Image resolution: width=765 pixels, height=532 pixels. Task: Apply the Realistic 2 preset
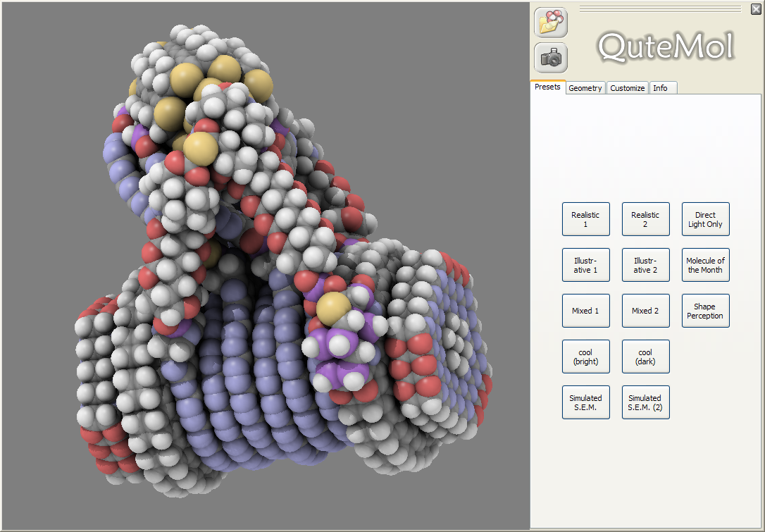click(x=645, y=219)
